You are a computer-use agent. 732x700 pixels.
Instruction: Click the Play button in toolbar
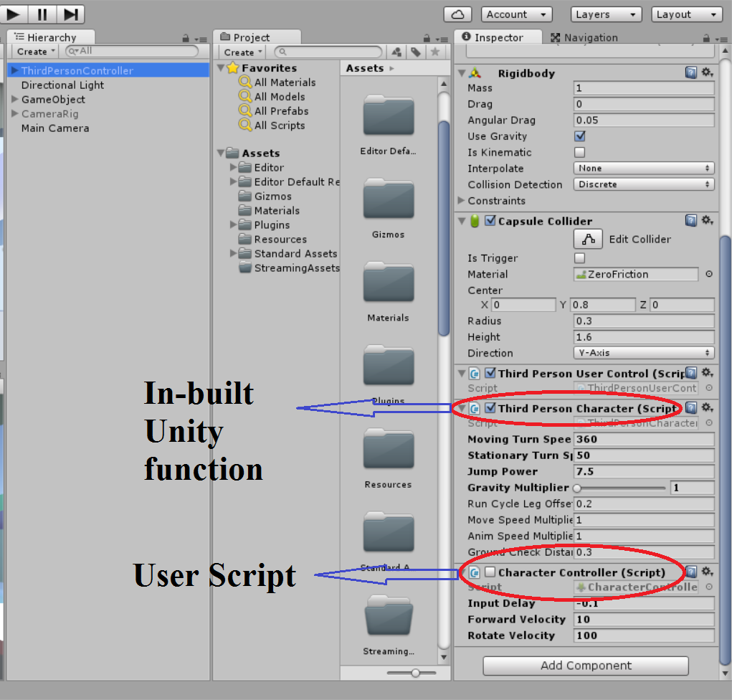coord(14,14)
